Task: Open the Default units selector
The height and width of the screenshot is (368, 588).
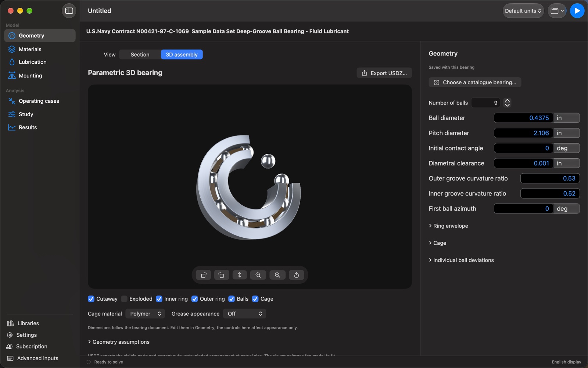Action: [x=523, y=11]
